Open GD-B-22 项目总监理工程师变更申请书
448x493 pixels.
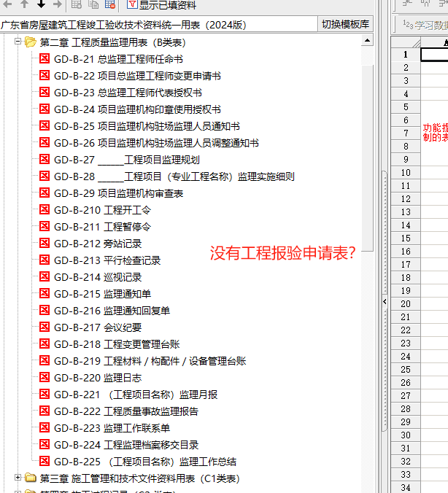coord(137,76)
